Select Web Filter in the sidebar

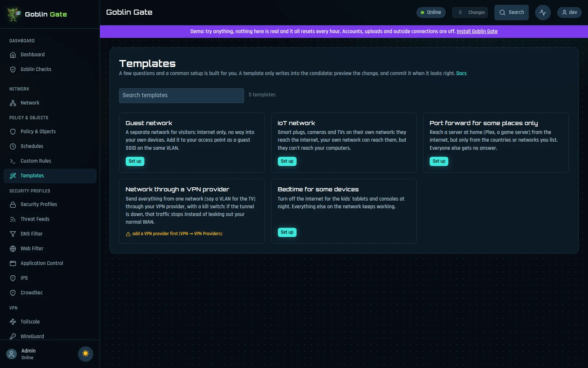[50, 249]
